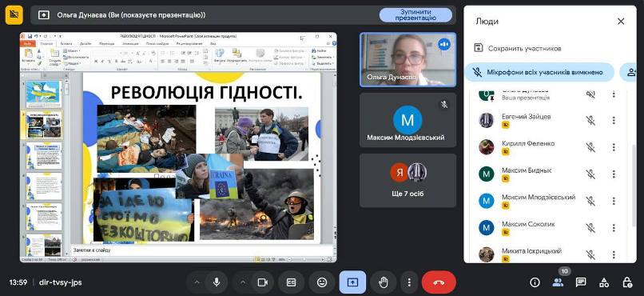
Task: Open more options three-dot menu in bottom bar
Action: tap(409, 282)
